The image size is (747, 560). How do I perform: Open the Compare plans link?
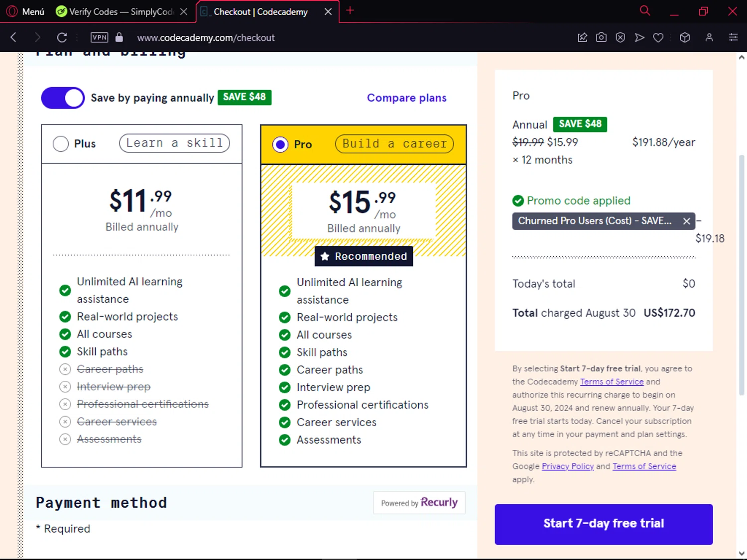(407, 98)
